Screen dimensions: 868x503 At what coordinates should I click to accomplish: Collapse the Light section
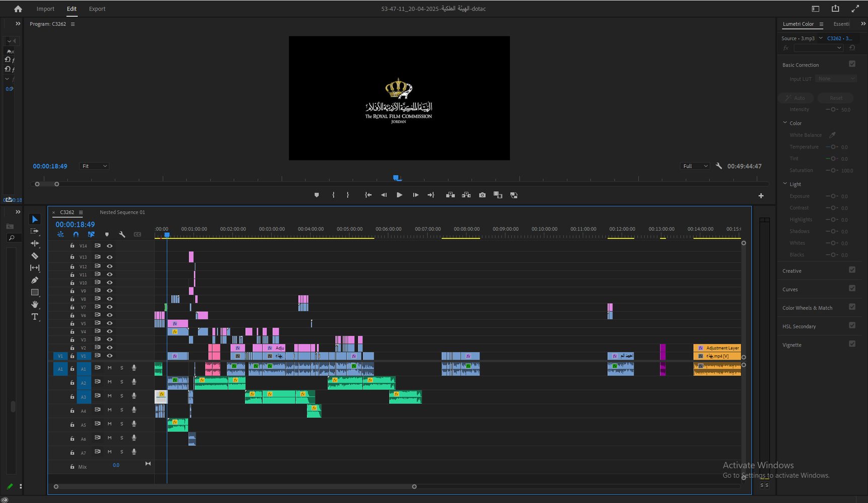point(785,184)
